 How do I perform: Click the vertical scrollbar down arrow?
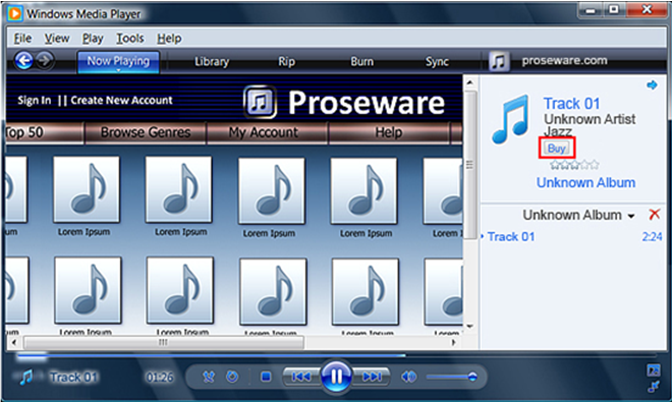click(470, 326)
